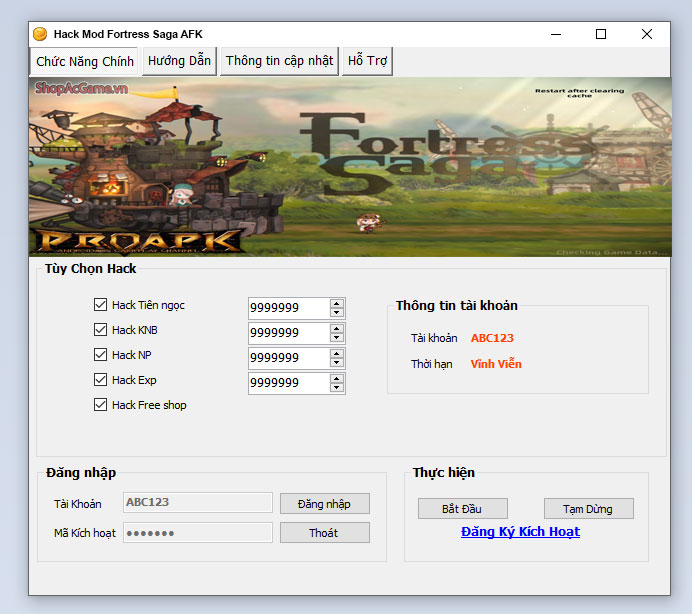
Task: Toggle Hack Exp checkbox
Action: click(x=100, y=380)
